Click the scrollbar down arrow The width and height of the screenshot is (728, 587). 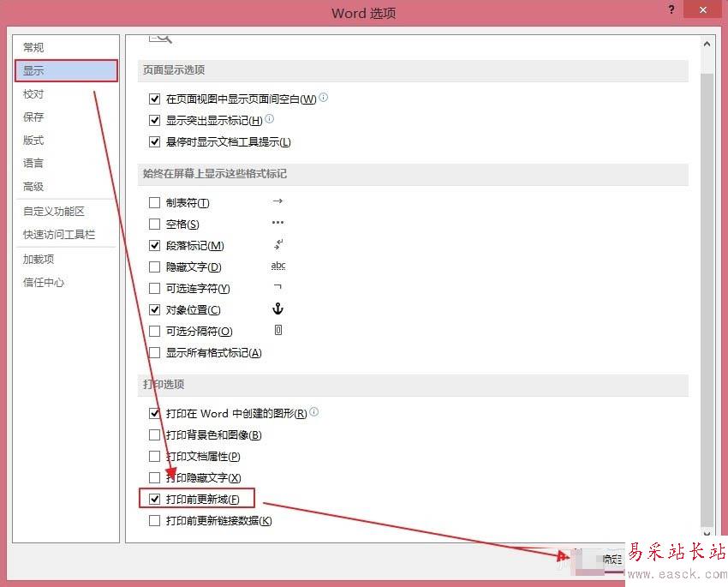707,534
